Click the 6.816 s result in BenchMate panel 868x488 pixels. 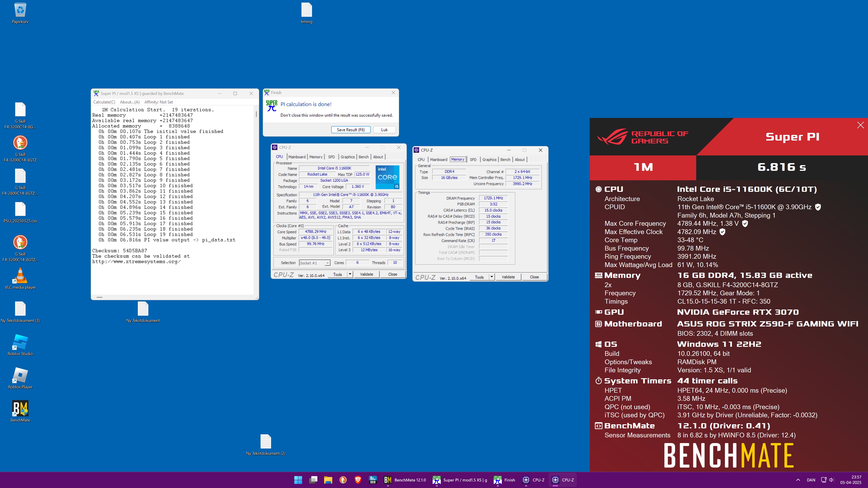[782, 167]
